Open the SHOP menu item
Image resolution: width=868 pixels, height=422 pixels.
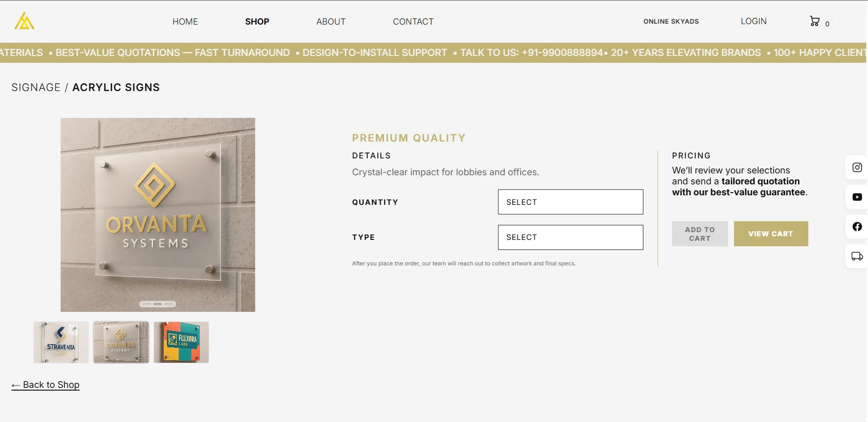click(x=257, y=21)
